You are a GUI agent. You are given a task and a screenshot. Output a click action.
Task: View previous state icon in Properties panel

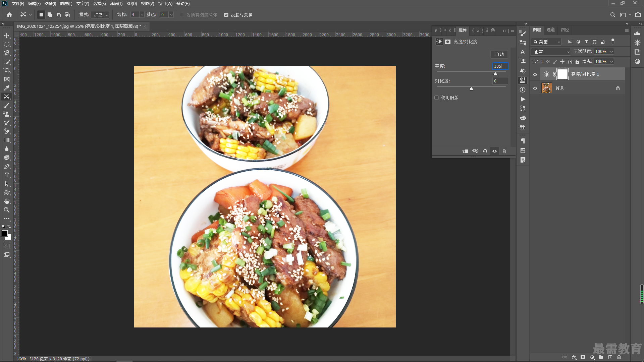475,151
